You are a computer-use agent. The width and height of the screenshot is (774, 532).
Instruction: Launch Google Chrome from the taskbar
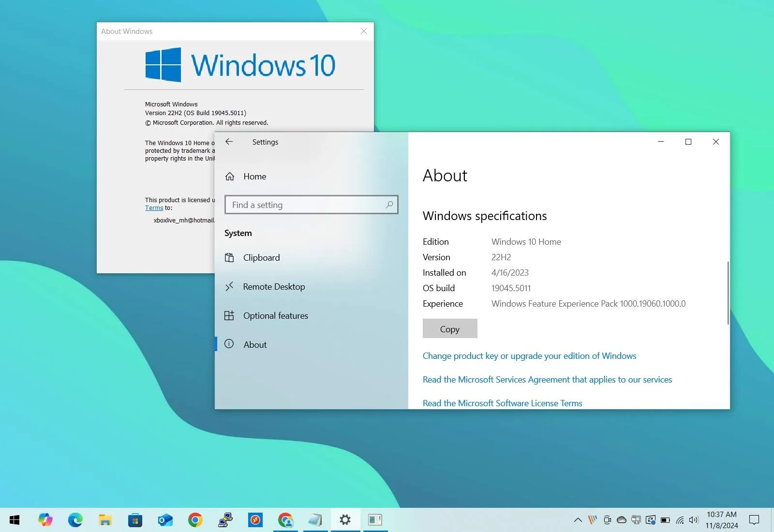[x=195, y=520]
